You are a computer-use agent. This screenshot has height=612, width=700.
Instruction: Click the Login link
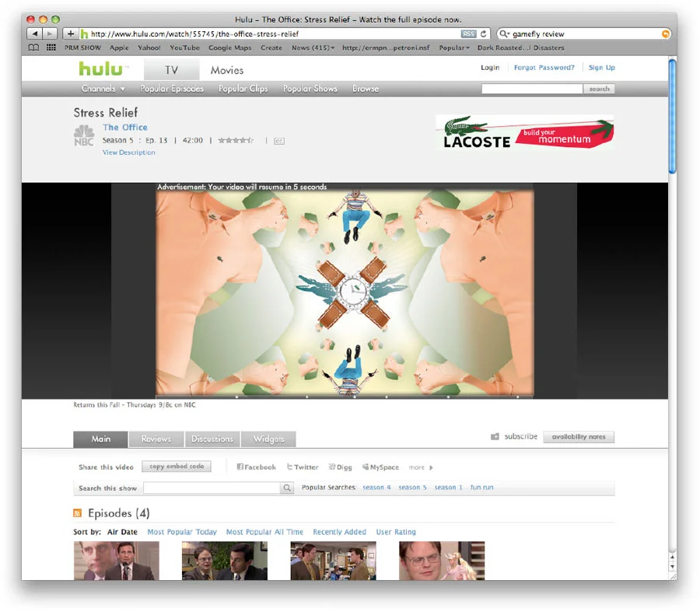pyautogui.click(x=490, y=68)
